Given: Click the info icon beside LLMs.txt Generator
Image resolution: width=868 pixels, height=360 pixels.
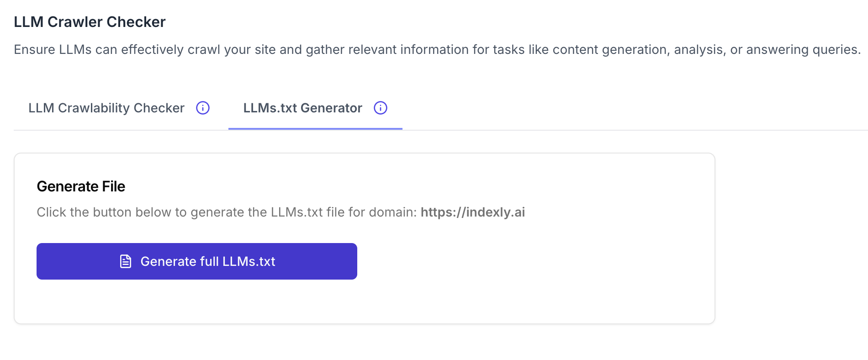Looking at the screenshot, I should click(381, 108).
